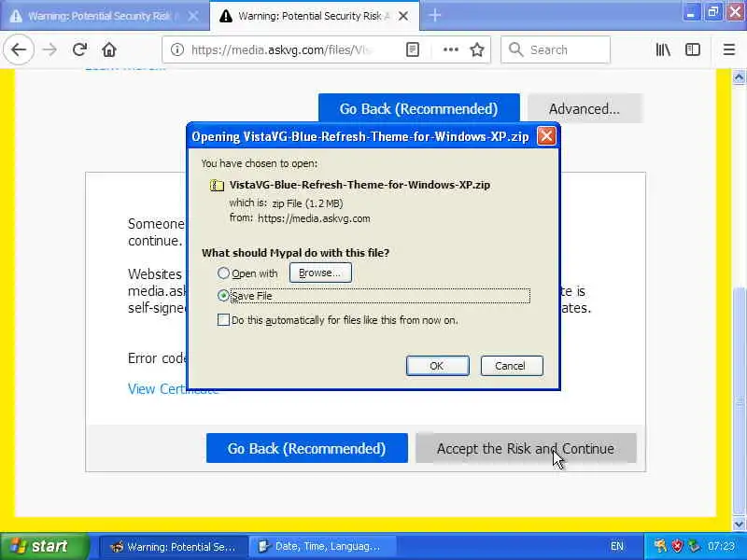747x560 pixels.
Task: Click the red security shield tray icon
Action: click(677, 546)
